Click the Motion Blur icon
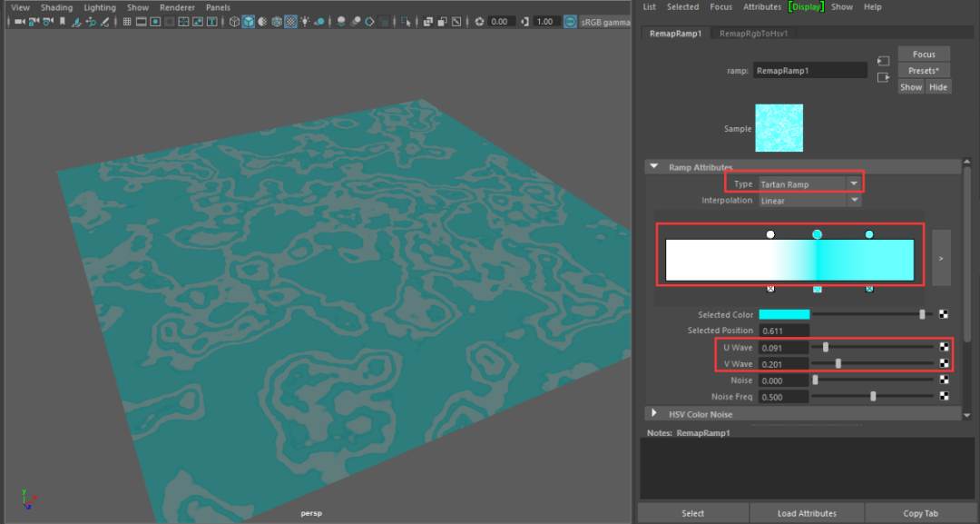 (356, 22)
